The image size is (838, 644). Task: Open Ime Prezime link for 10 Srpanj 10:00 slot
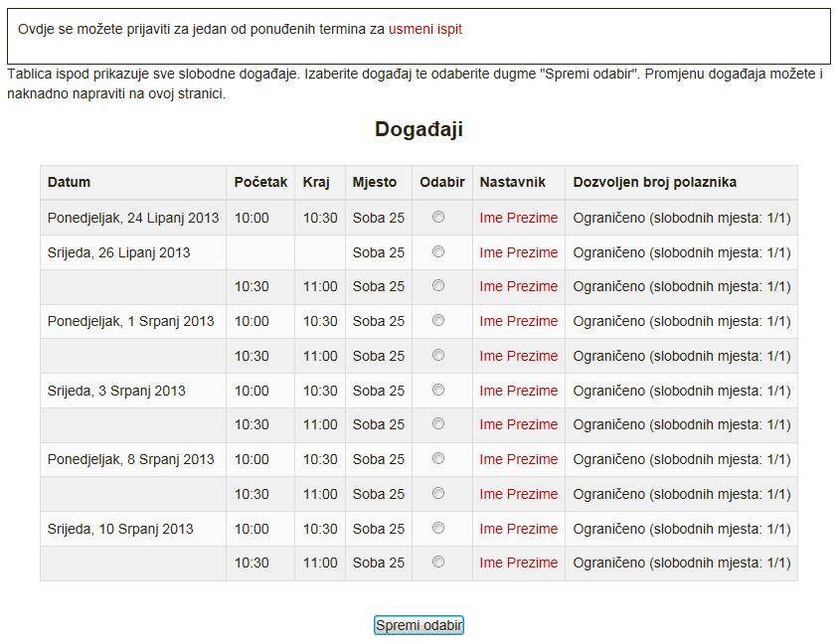[518, 529]
